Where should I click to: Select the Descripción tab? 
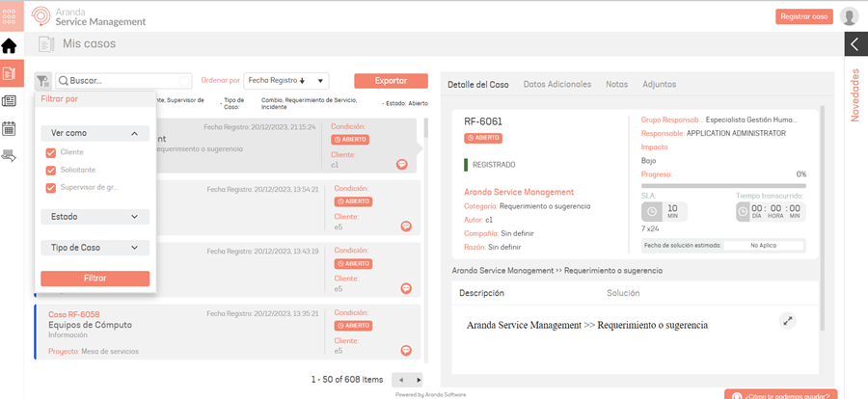481,293
